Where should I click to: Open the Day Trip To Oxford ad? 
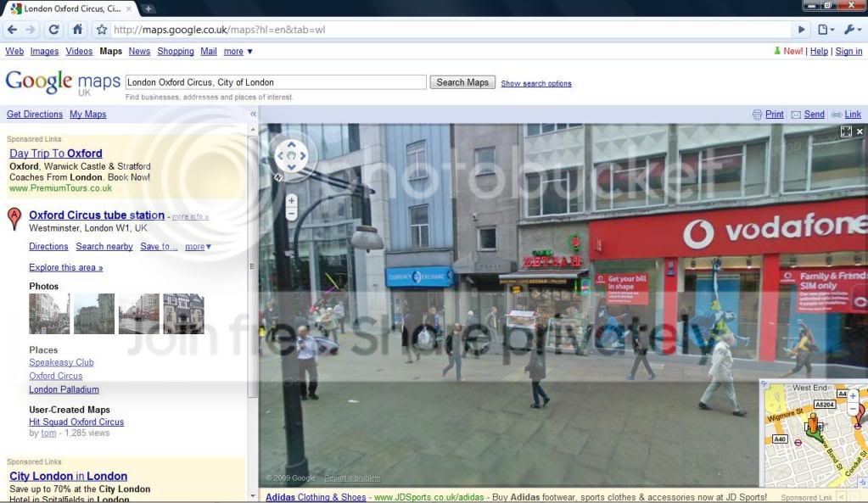56,154
